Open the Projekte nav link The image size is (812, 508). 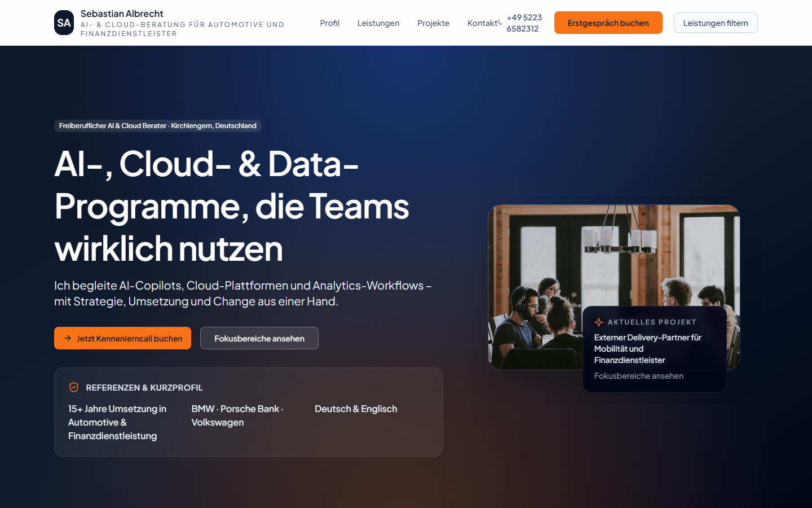pyautogui.click(x=433, y=23)
